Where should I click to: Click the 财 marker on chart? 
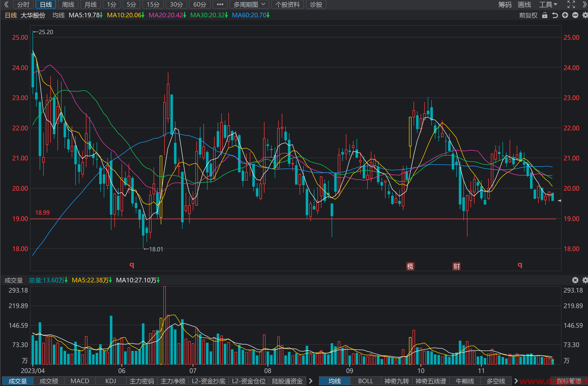[x=457, y=266]
